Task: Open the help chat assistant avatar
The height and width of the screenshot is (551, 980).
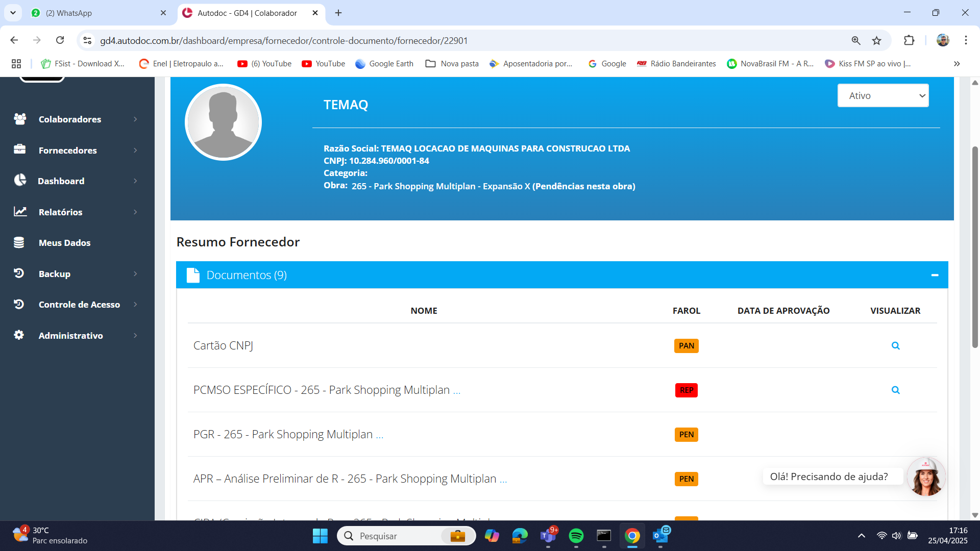Action: click(x=926, y=477)
